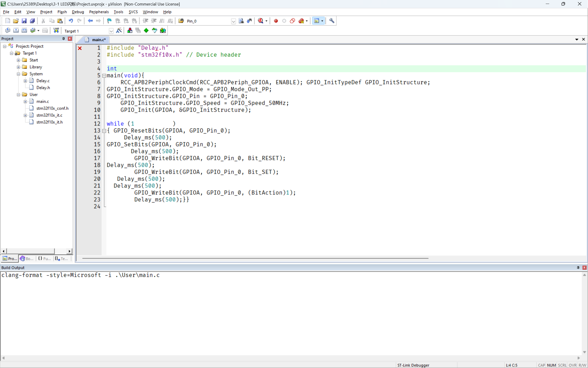Click the Translate file icon

click(8, 30)
